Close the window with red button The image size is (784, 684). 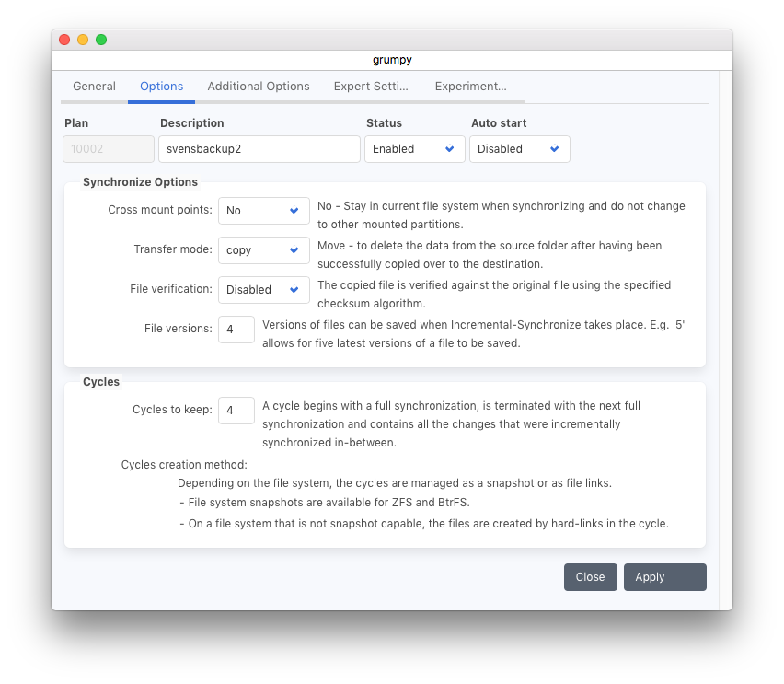pyautogui.click(x=64, y=40)
